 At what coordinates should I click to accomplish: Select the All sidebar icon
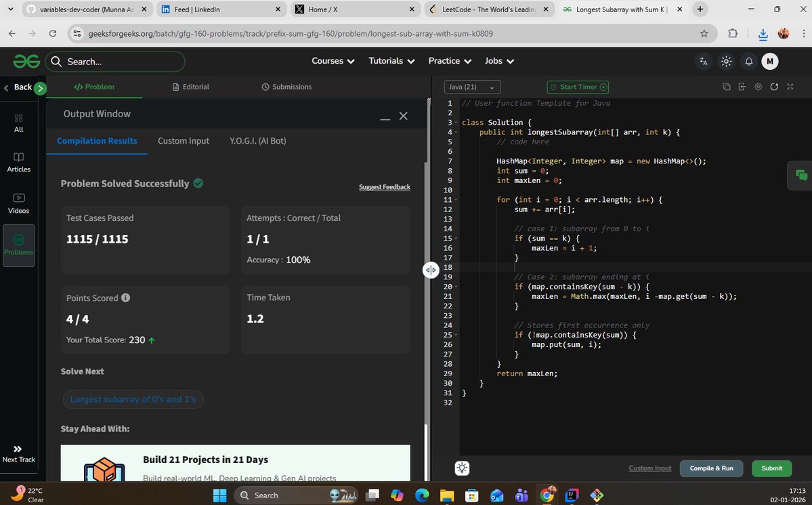(x=19, y=123)
